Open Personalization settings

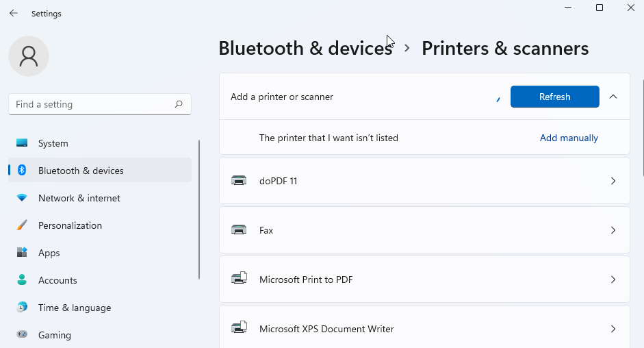click(100, 225)
